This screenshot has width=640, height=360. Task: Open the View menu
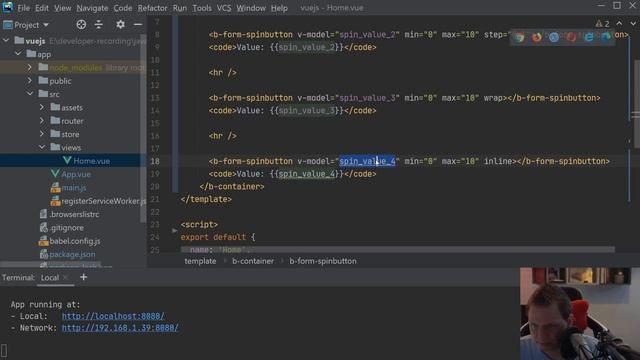point(62,8)
